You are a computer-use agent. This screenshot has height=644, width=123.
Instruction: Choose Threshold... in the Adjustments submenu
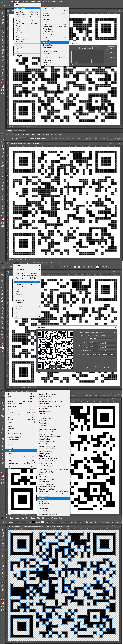[x=55, y=43]
